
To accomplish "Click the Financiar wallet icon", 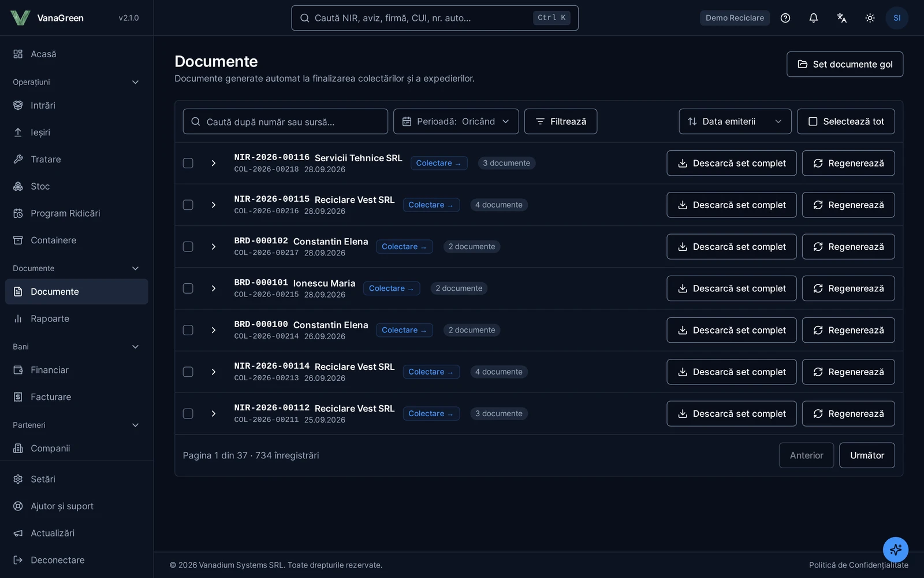I will (x=18, y=370).
